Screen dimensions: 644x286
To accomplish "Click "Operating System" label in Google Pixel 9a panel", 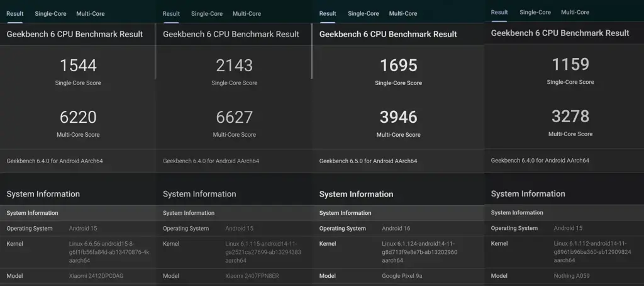I will [343, 229].
